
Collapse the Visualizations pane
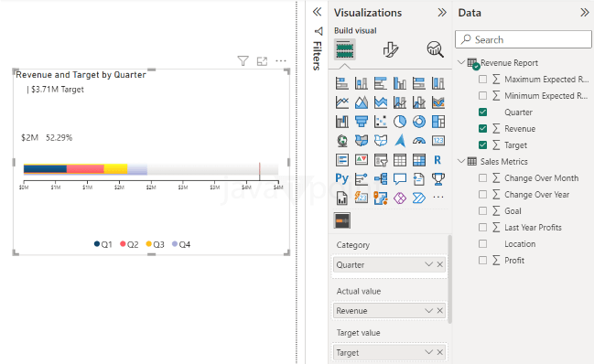pos(442,13)
